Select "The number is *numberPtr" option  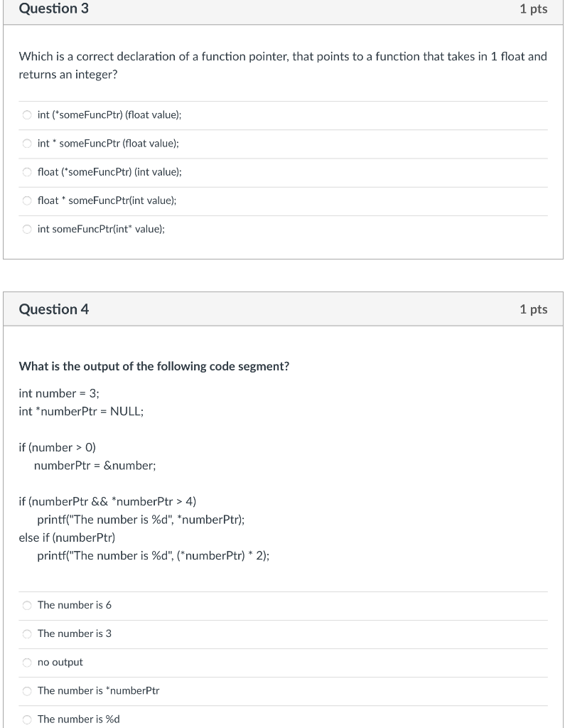click(x=26, y=690)
